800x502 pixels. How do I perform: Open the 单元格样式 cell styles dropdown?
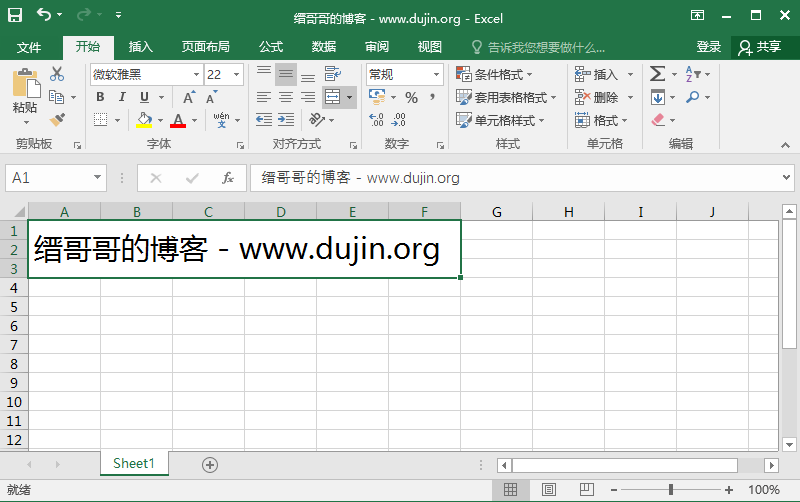(500, 120)
